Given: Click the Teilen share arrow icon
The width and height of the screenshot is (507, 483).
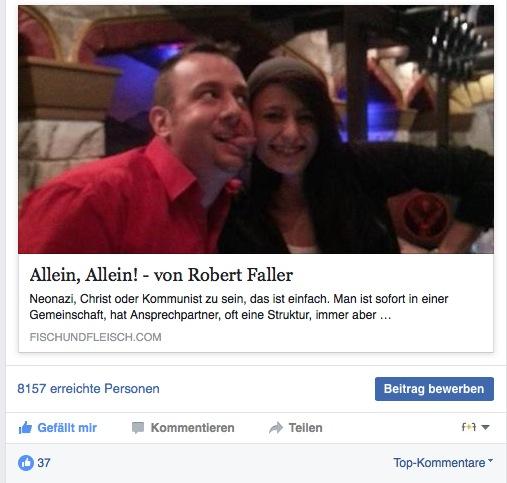Looking at the screenshot, I should coord(276,428).
